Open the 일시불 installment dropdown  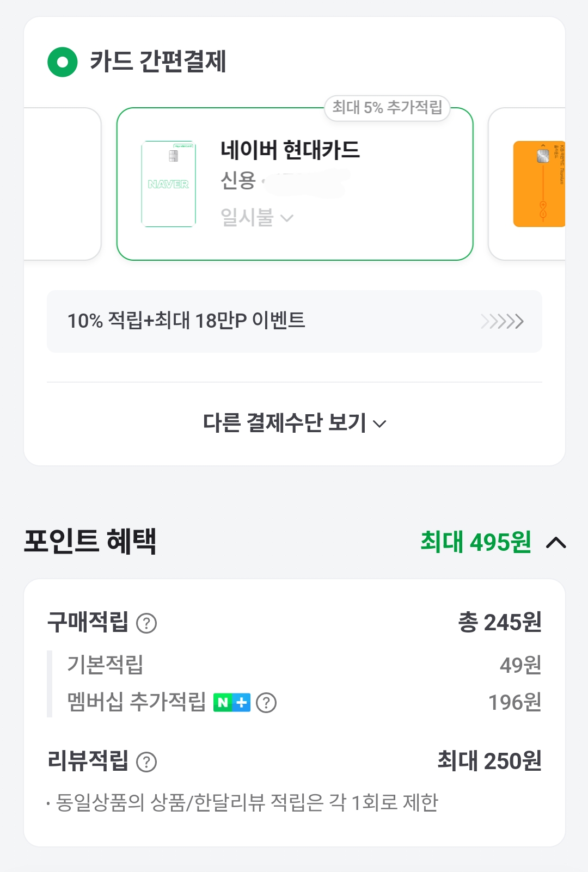tap(256, 218)
